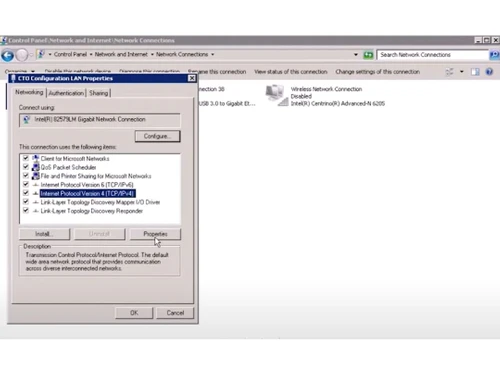Click the Client for Microsoft Networks icon
500x375 pixels.
(36, 158)
